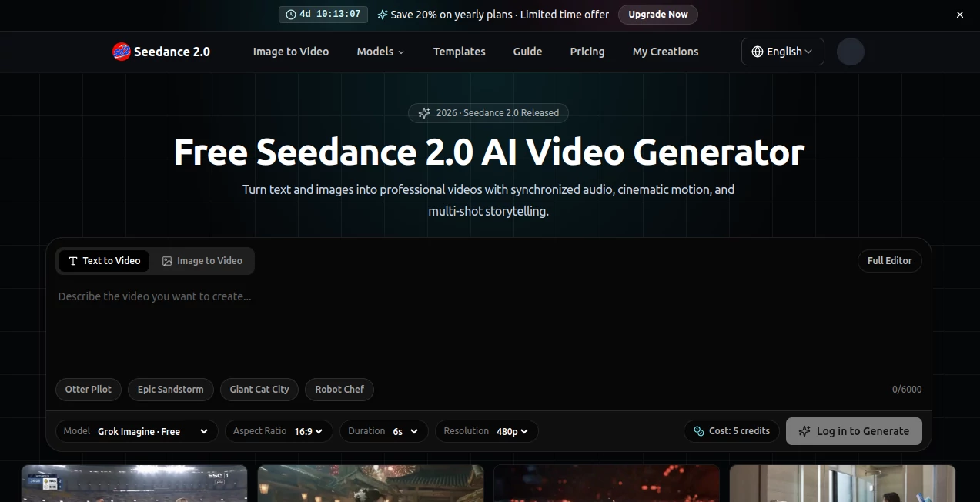Select the Otter Pilot prompt chip

point(89,390)
